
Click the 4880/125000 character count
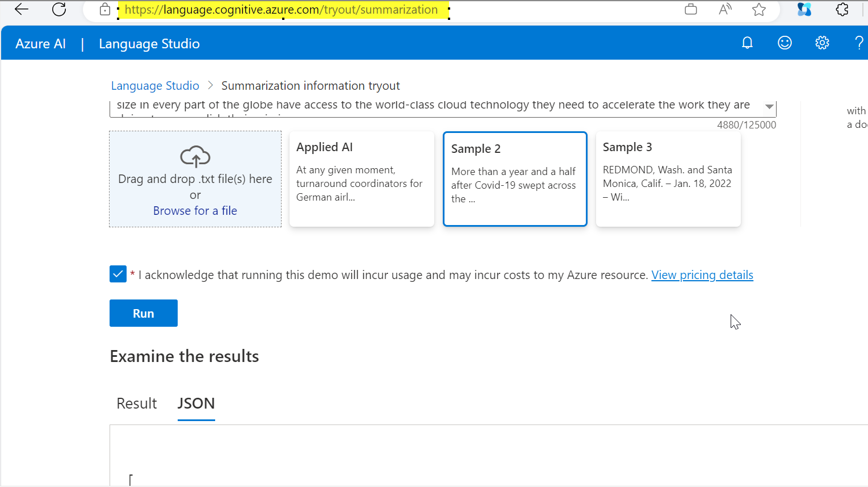[x=747, y=125]
